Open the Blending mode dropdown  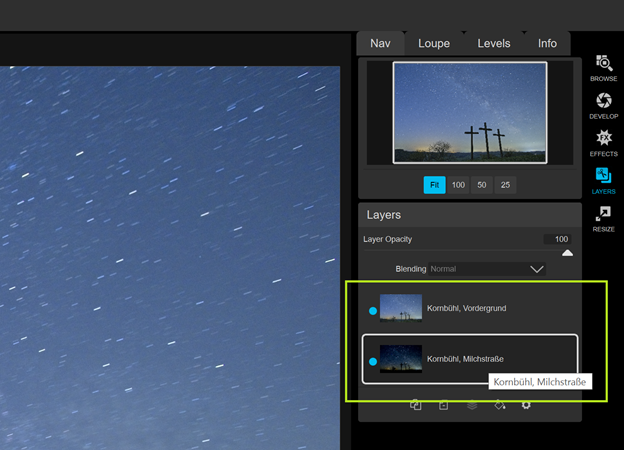(486, 269)
